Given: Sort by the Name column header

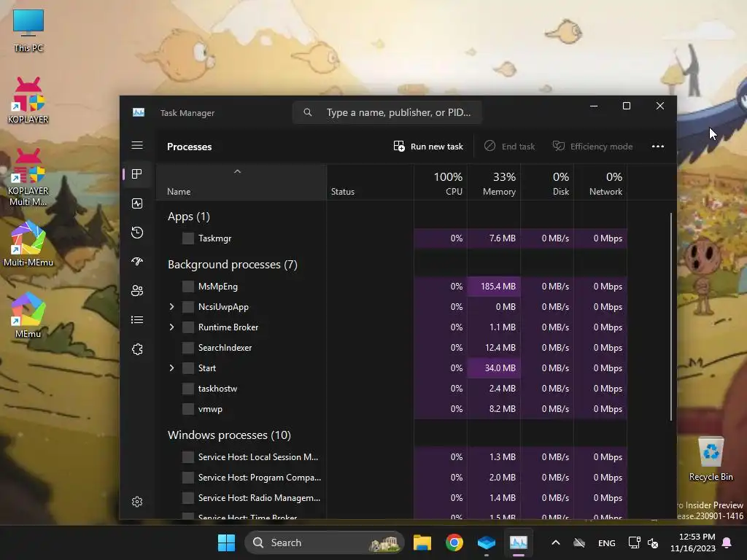Looking at the screenshot, I should click(x=241, y=183).
